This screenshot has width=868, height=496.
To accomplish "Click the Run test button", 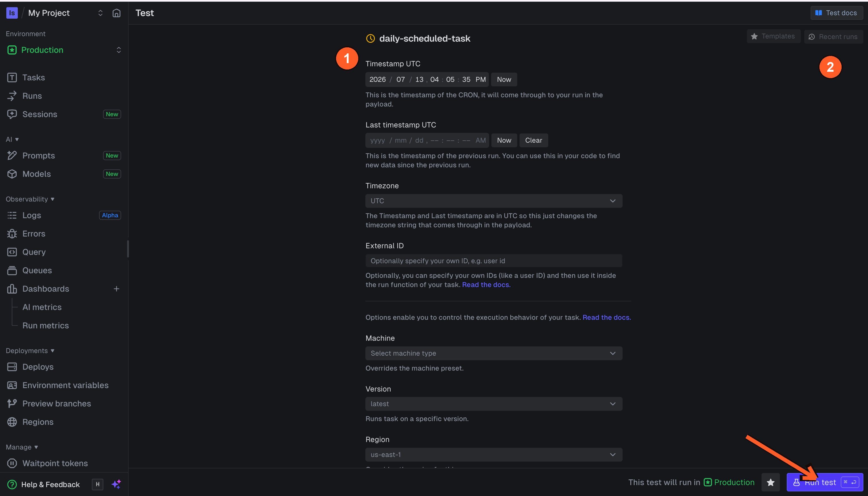I will coord(825,483).
